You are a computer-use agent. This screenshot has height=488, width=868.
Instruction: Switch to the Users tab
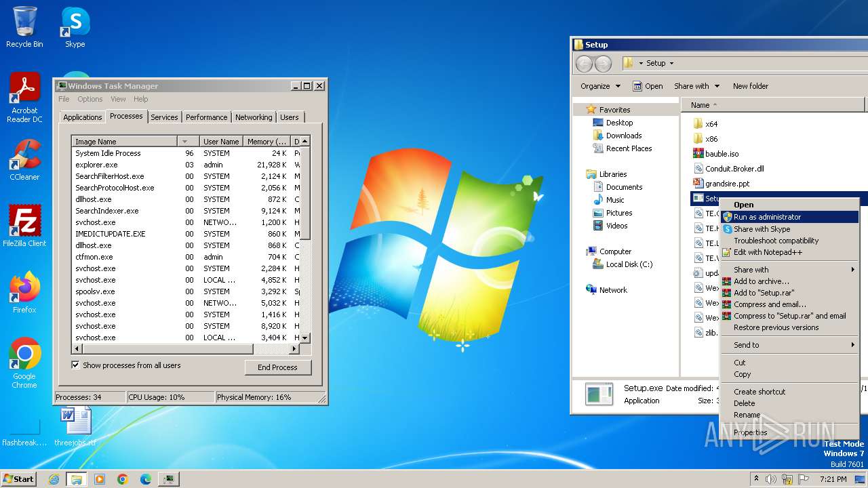coord(290,117)
